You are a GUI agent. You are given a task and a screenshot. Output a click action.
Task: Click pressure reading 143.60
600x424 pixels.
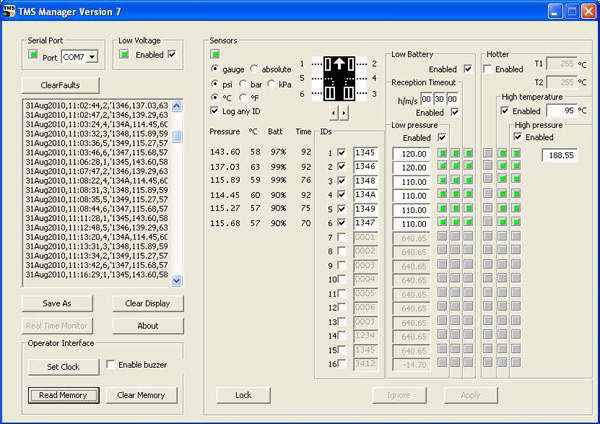(x=225, y=152)
